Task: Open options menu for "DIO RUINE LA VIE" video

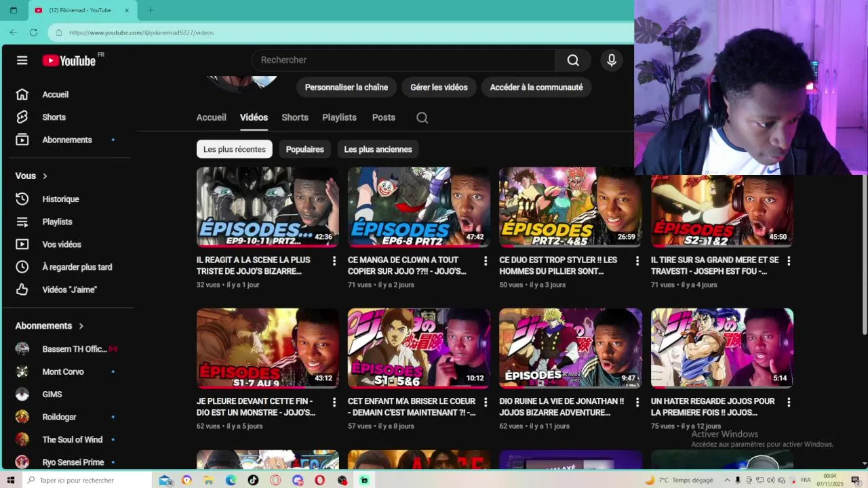Action: point(637,403)
